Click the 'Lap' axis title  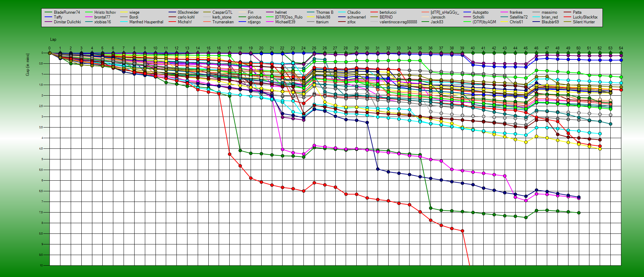53,40
